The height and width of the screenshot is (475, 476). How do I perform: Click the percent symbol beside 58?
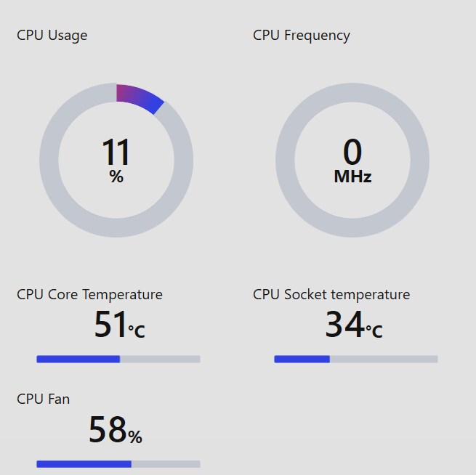(135, 437)
